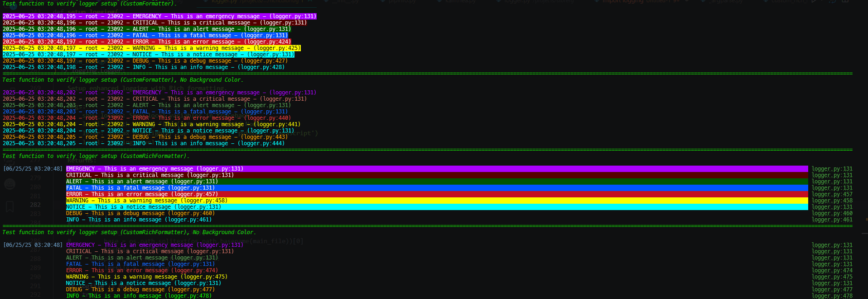Click DEBUG message ending (logger.py:460)
Screen dimensions: 868x299
[140, 213]
